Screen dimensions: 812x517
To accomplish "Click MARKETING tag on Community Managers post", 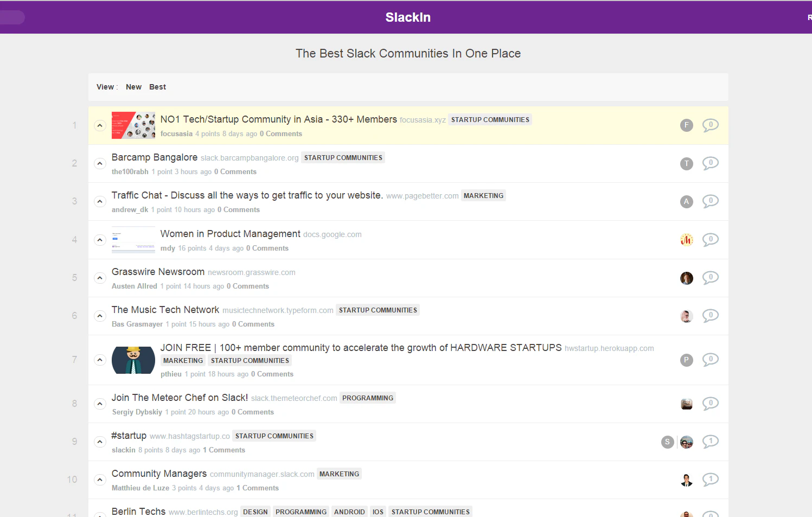I will coord(339,474).
